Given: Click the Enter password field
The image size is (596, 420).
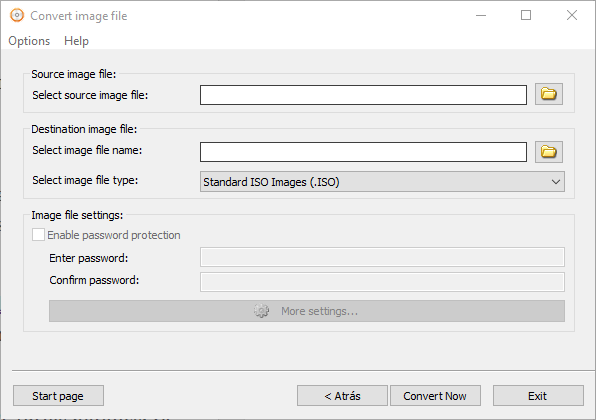Looking at the screenshot, I should (382, 257).
